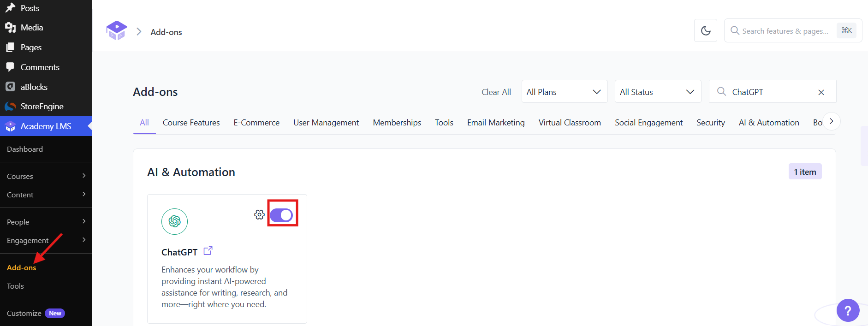This screenshot has width=868, height=326.
Task: Open the help question mark button
Action: [848, 310]
